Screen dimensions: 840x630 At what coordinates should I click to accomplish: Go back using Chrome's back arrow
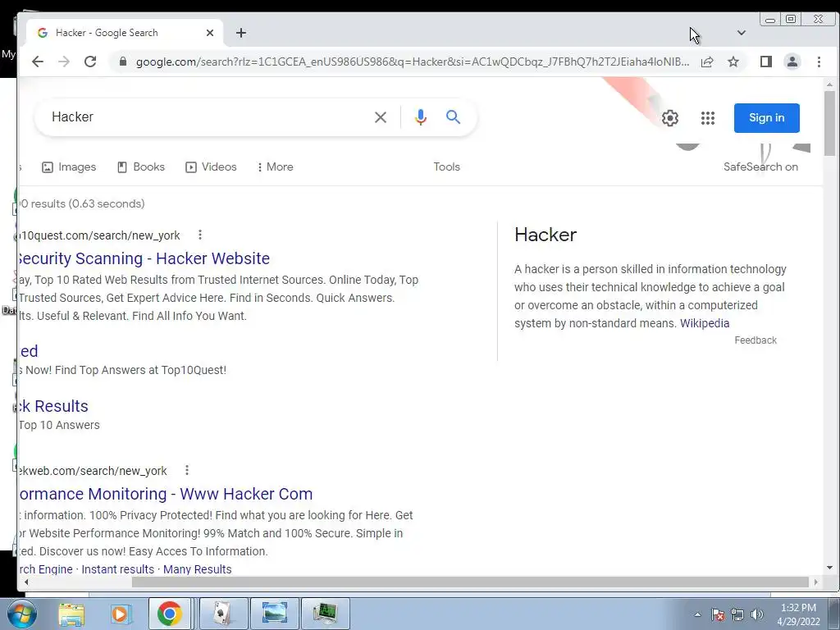pos(38,62)
